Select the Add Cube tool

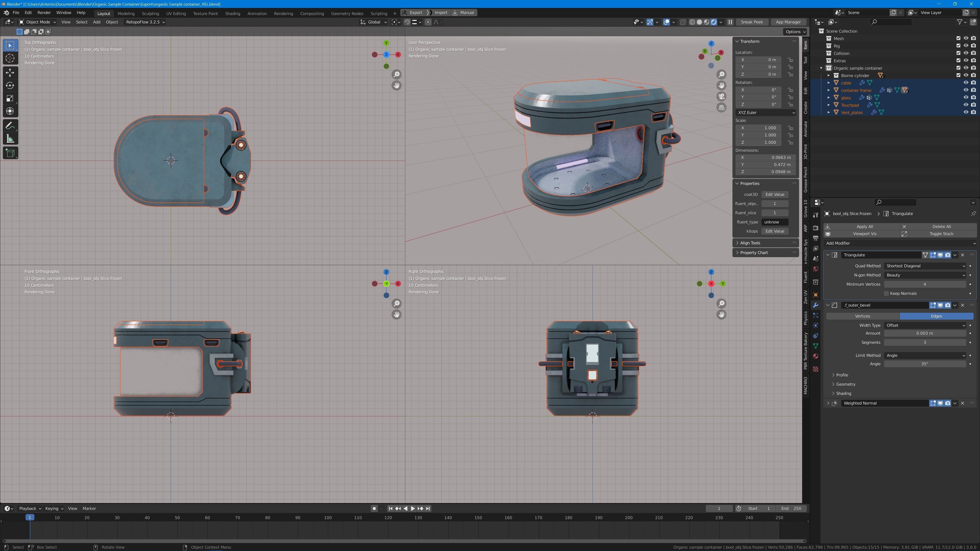[10, 153]
